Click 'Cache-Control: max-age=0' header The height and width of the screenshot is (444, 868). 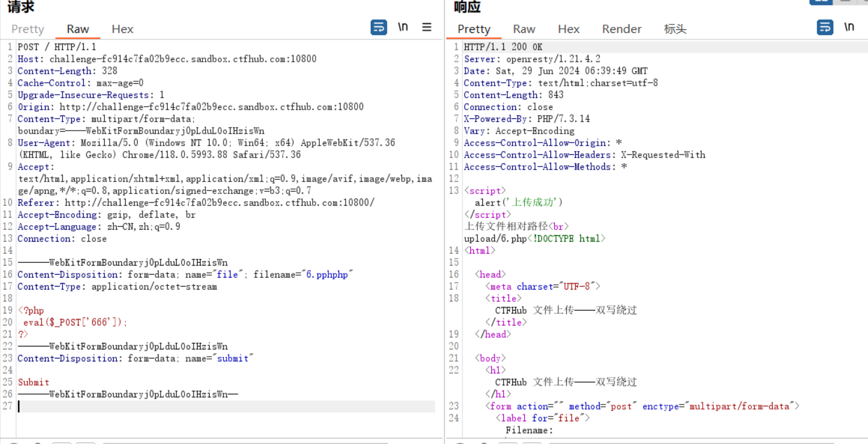click(x=80, y=83)
